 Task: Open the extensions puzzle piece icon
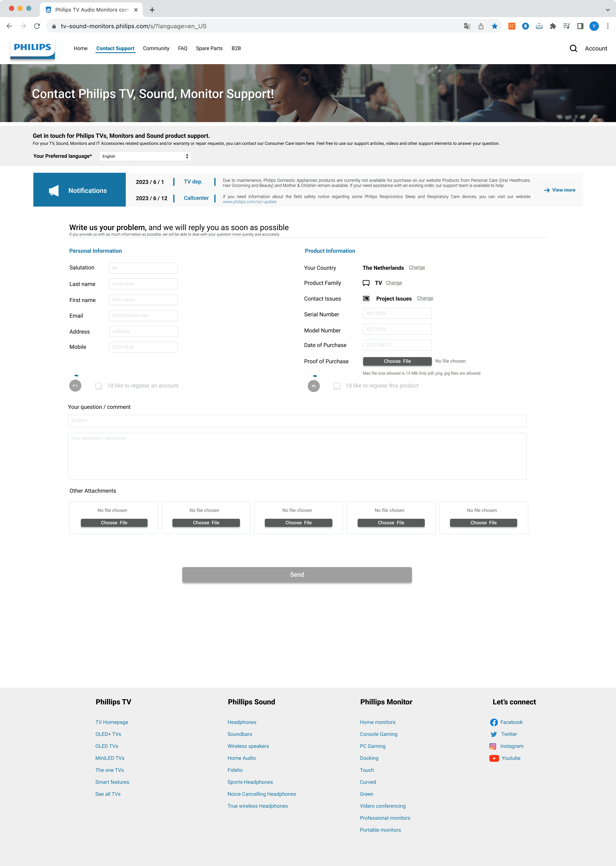pyautogui.click(x=553, y=26)
